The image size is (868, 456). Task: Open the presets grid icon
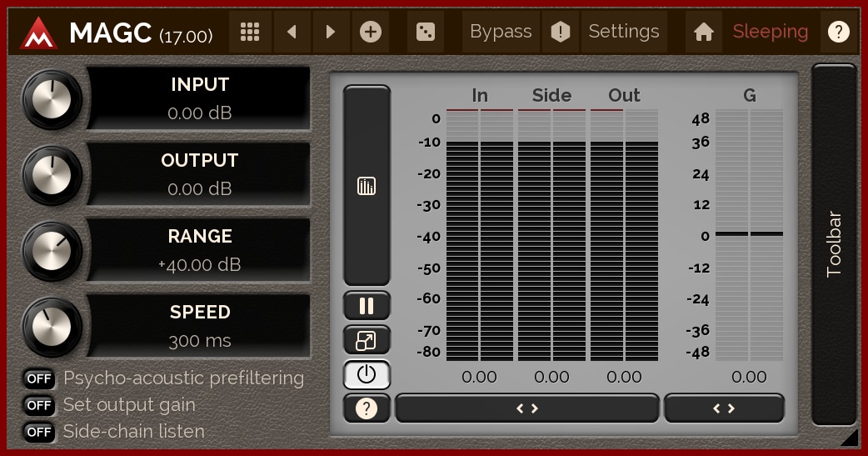[249, 33]
